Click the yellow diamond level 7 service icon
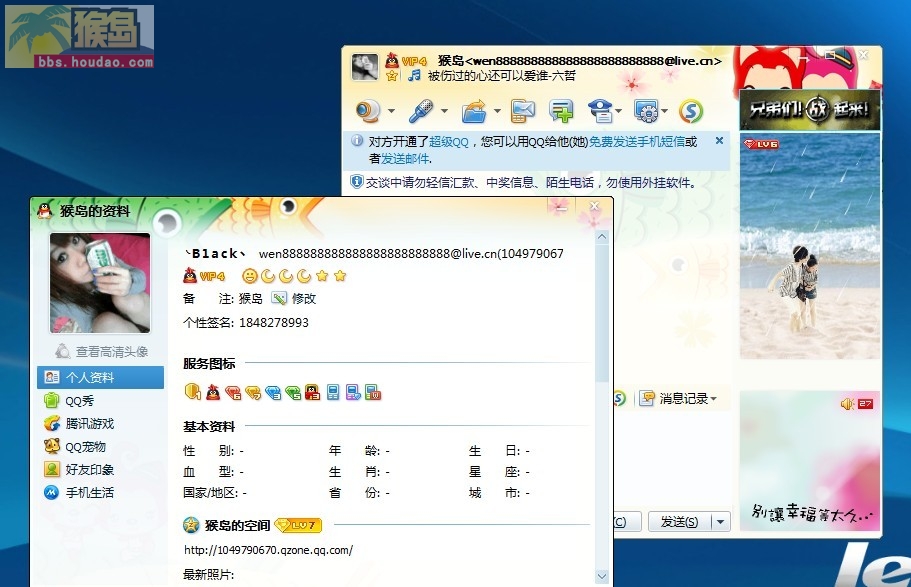Viewport: 911px width, 587px height. tap(253, 393)
